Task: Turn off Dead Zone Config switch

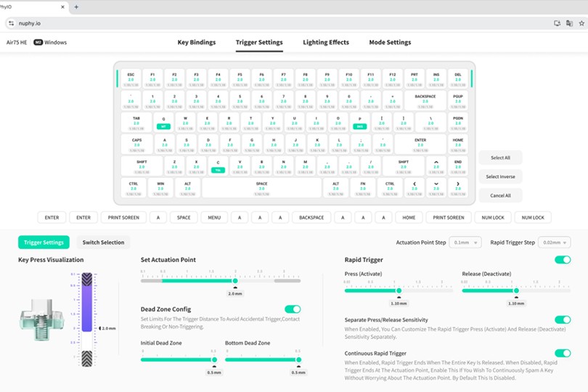Action: click(x=292, y=309)
